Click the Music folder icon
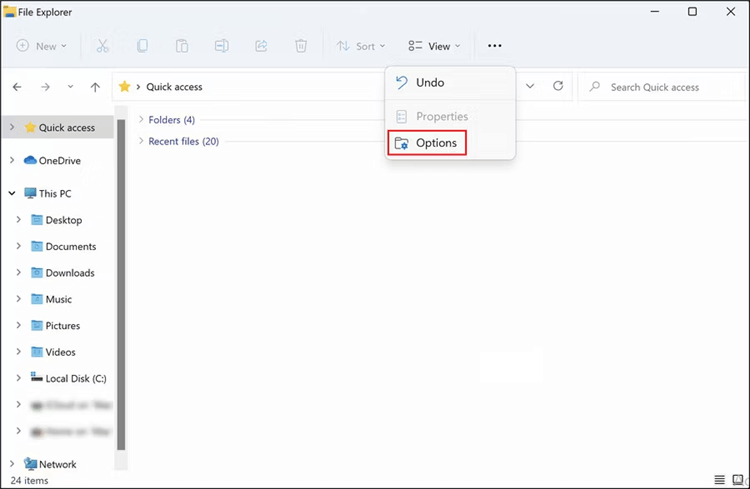Screen dimensions: 750x489 pyautogui.click(x=37, y=299)
